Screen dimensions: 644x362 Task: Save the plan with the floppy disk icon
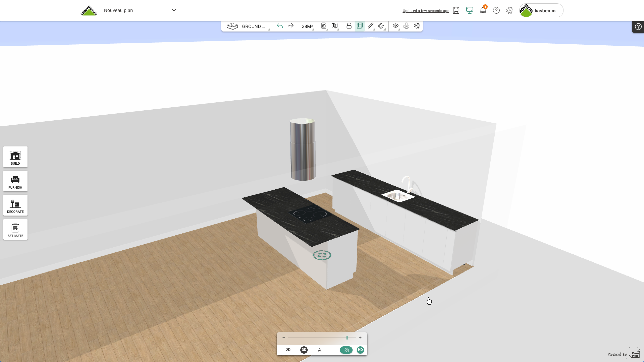[x=456, y=10]
